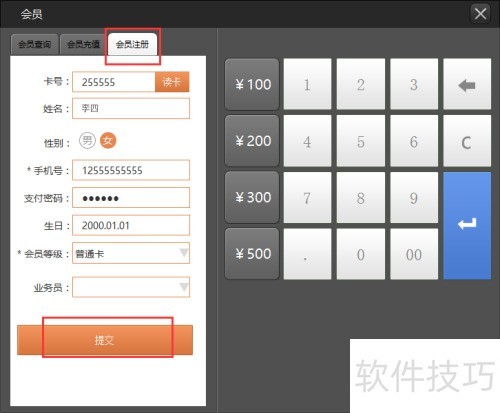Choose the ¥200 quick amount

tap(252, 141)
